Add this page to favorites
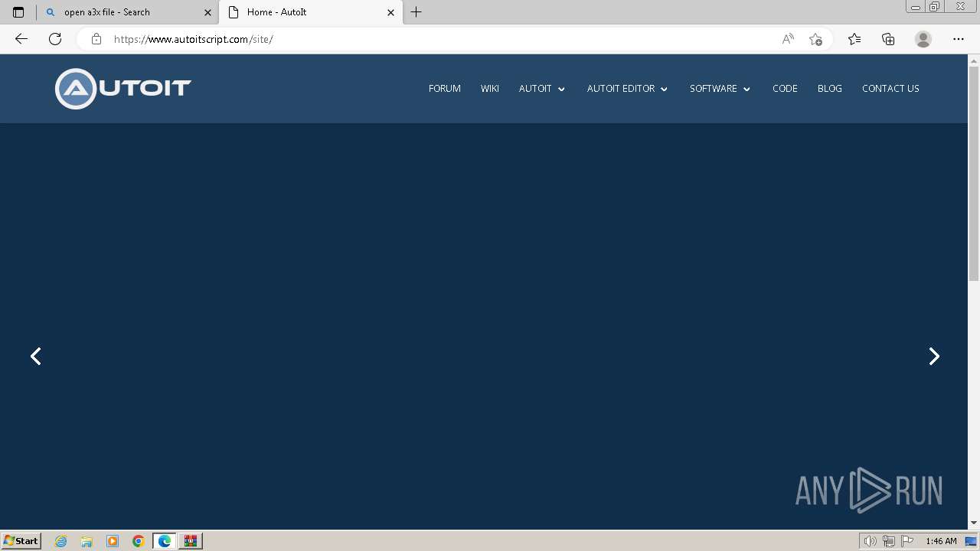The image size is (980, 551). pos(815,39)
